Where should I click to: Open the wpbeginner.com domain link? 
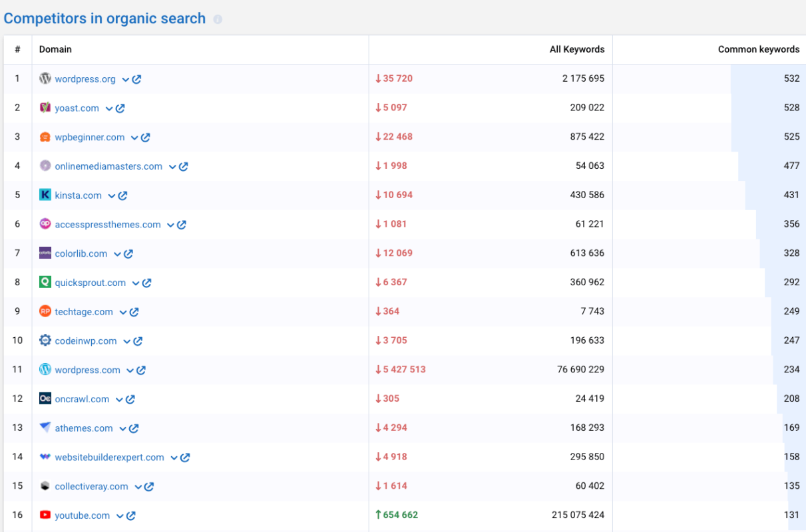90,138
